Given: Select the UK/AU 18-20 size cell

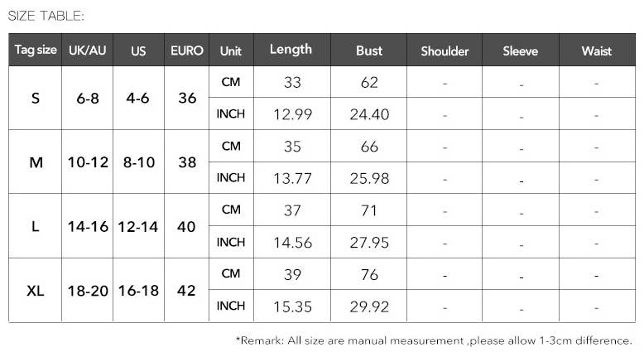Looking at the screenshot, I should click(88, 291).
